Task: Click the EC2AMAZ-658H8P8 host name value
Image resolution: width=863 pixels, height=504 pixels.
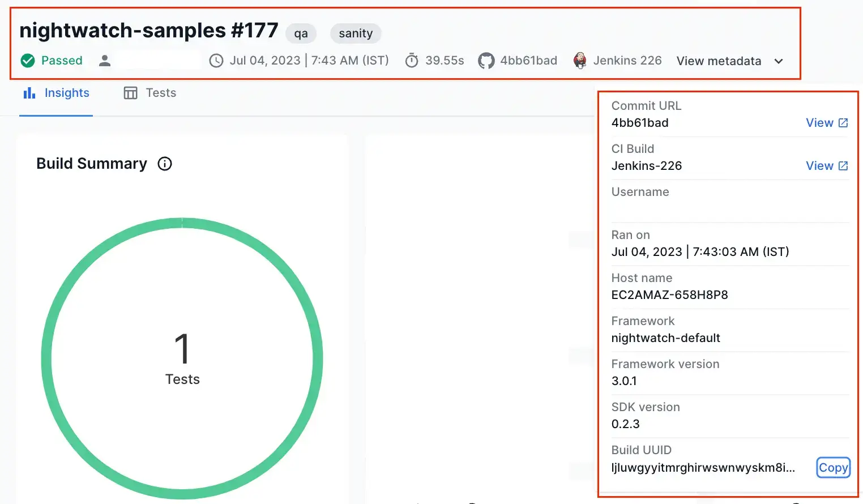Action: click(x=669, y=295)
